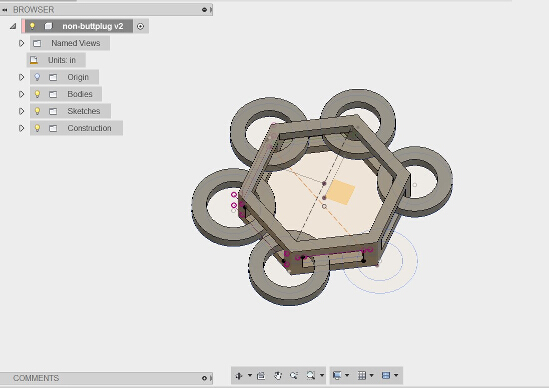Click the Bodies folder icon
This screenshot has height=388, width=549.
click(53, 94)
